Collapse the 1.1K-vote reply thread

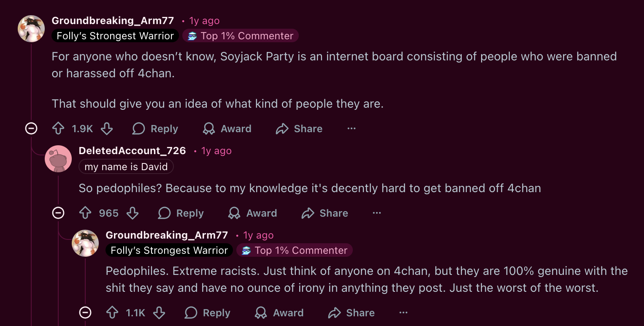tap(85, 312)
